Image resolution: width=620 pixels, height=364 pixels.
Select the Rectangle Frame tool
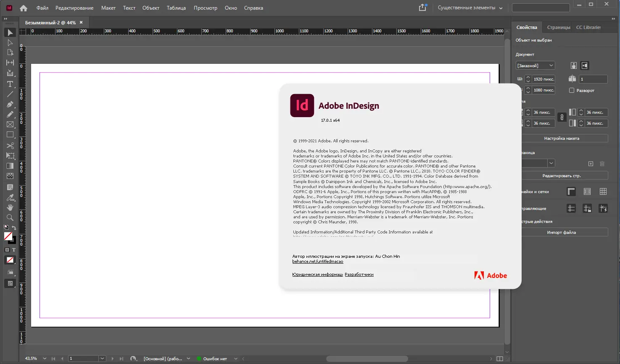(10, 124)
